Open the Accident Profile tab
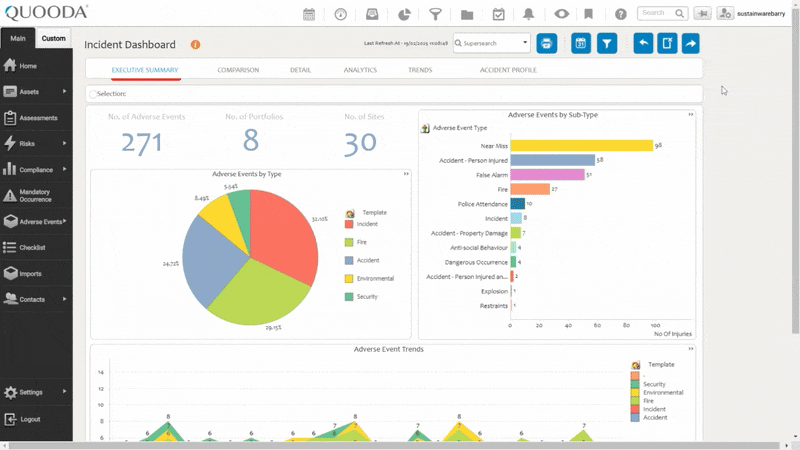This screenshot has height=450, width=800. click(x=508, y=70)
